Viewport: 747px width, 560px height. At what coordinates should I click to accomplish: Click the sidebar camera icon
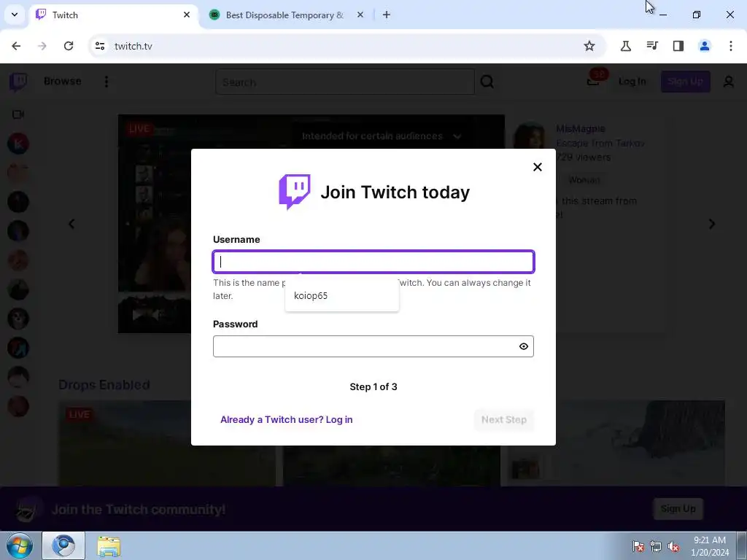coord(18,114)
